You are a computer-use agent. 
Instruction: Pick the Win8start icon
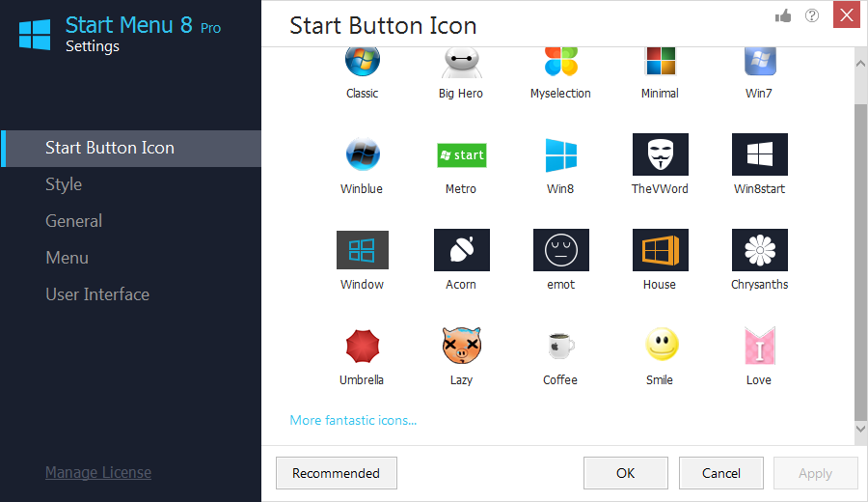click(x=760, y=154)
